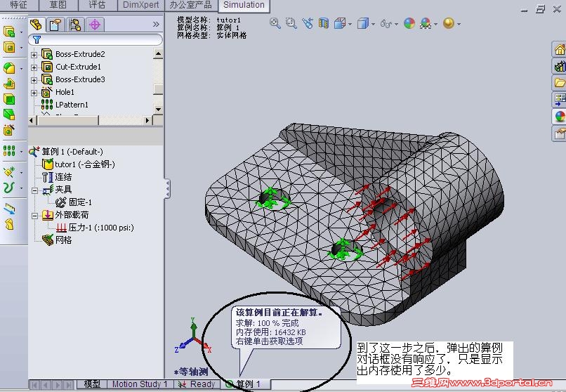Viewport: 566px width, 392px height.
Task: Select 压力-1 (:1000 psi:) load item
Action: click(96, 228)
